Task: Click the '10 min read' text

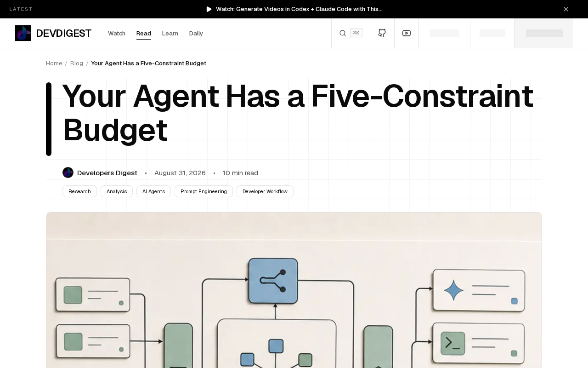Action: pyautogui.click(x=240, y=173)
